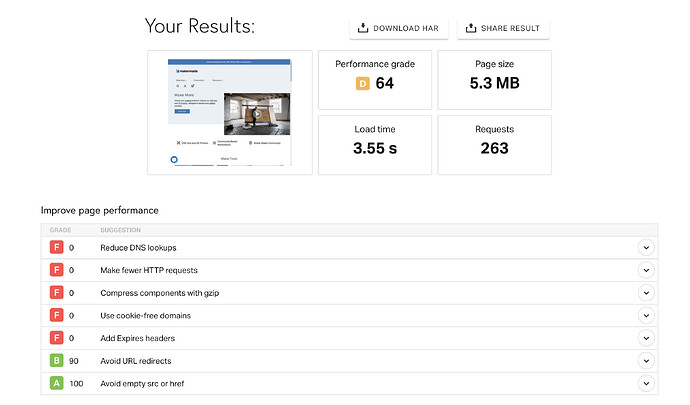This screenshot has width=690, height=405.
Task: Click F grade badge for Use cookie-free domains
Action: point(57,316)
